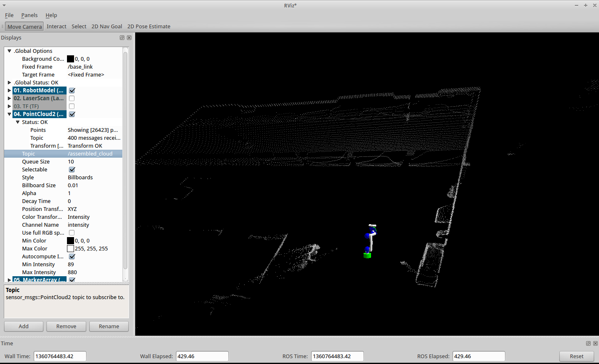Float the Time panel
The height and width of the screenshot is (364, 599).
588,343
